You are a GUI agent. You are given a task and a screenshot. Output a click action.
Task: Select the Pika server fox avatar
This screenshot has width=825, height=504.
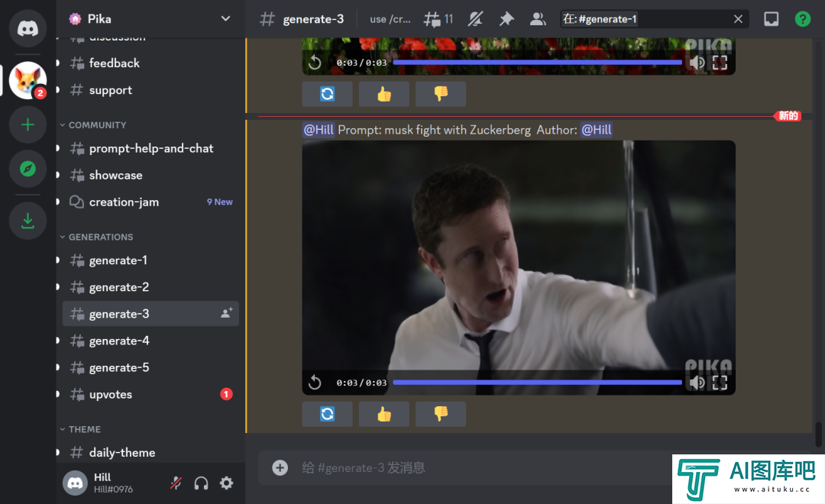(27, 80)
